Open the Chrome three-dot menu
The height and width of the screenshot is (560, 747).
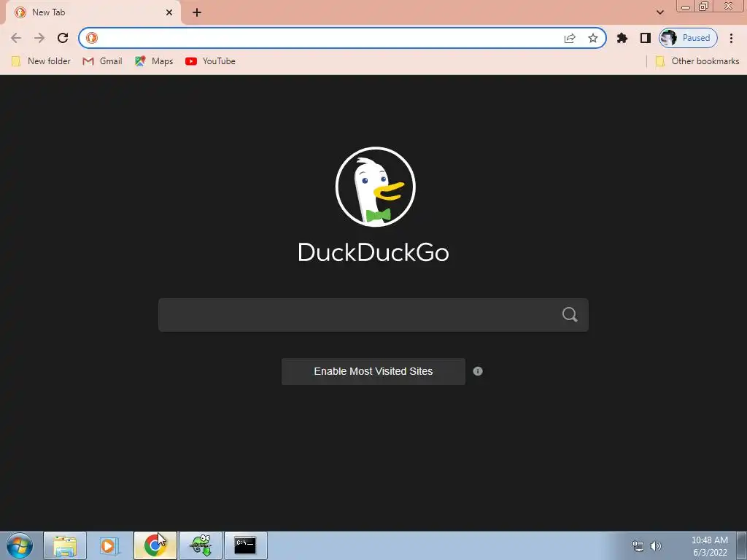click(x=731, y=38)
